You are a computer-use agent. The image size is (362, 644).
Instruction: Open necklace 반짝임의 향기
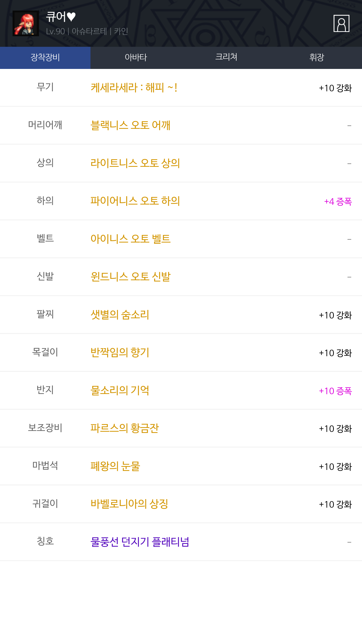tap(120, 352)
